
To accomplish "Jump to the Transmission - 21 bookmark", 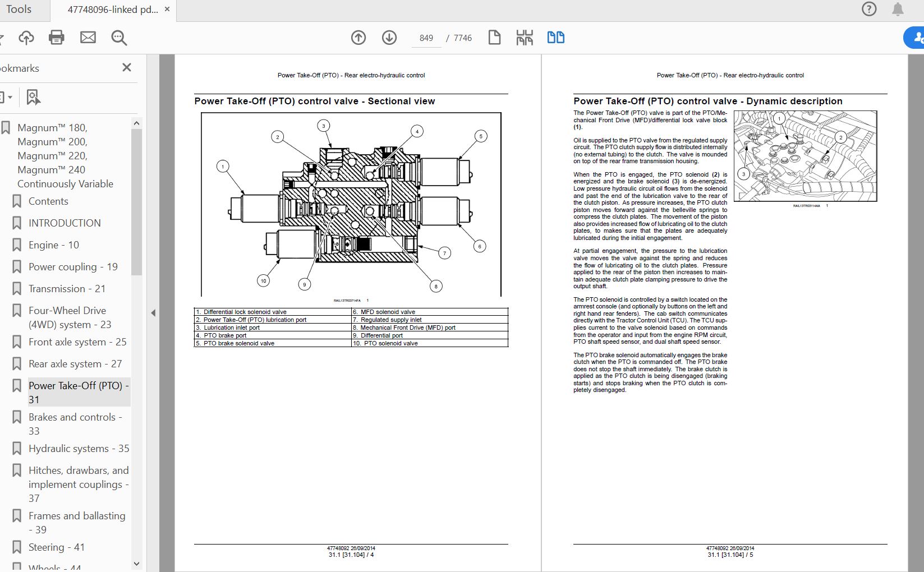I will pyautogui.click(x=67, y=289).
